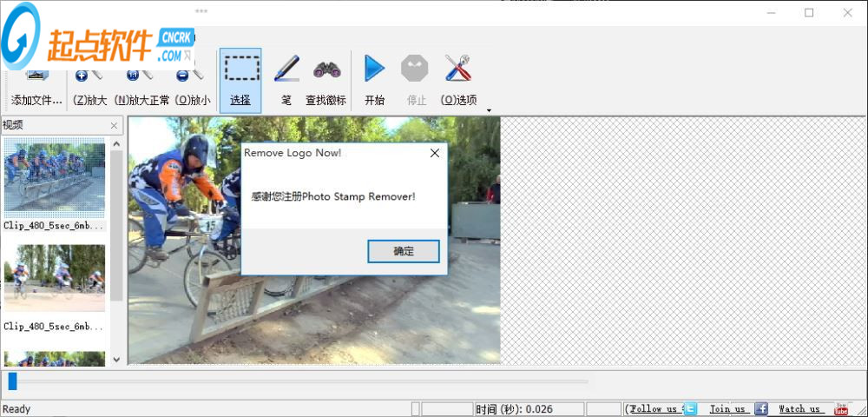Maximize the main application window
Screen dimensions: 868x417
[x=809, y=13]
